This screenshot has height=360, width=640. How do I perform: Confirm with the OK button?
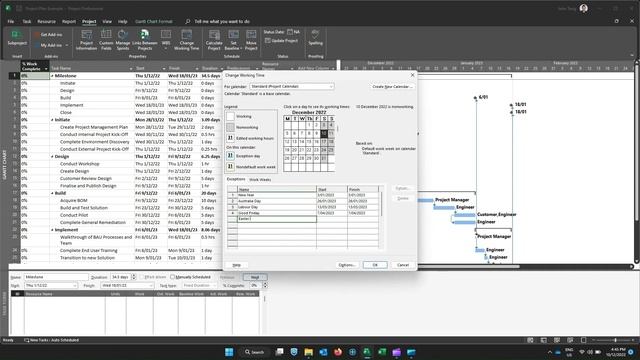(x=375, y=265)
